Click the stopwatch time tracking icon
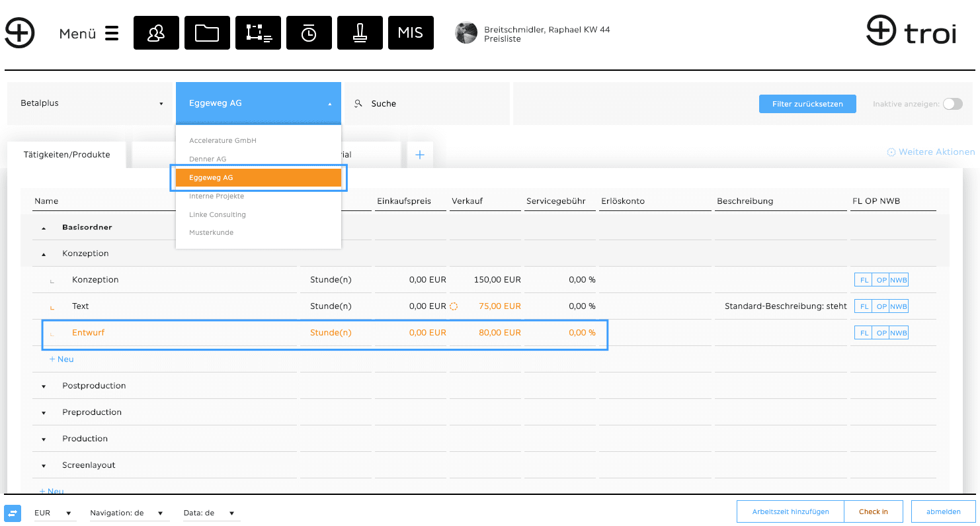Viewport: 980px width, 526px height. click(309, 33)
